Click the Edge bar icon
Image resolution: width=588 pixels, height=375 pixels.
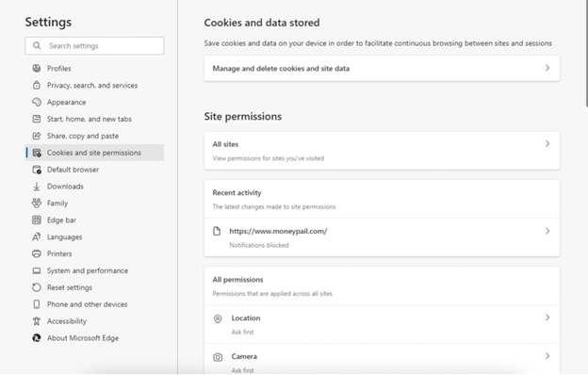37,220
